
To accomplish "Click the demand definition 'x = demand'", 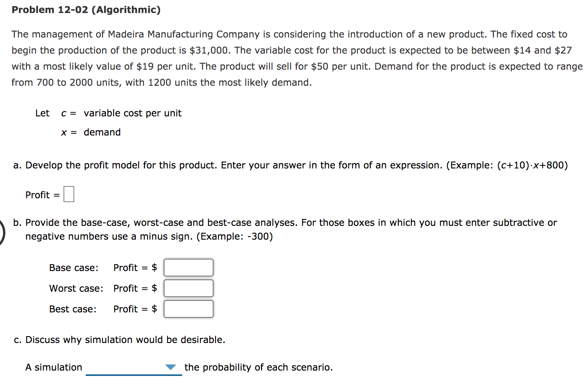I will pyautogui.click(x=91, y=132).
